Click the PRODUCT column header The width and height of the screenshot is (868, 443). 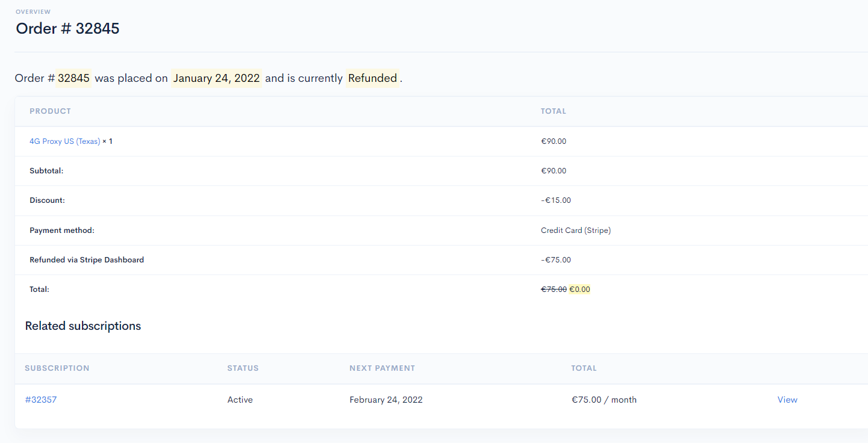(50, 111)
